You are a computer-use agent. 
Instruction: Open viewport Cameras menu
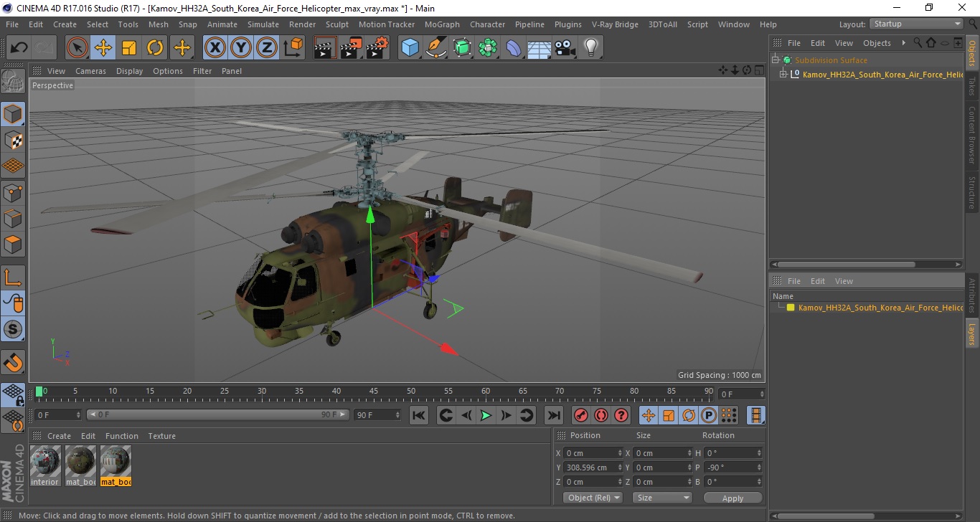90,71
